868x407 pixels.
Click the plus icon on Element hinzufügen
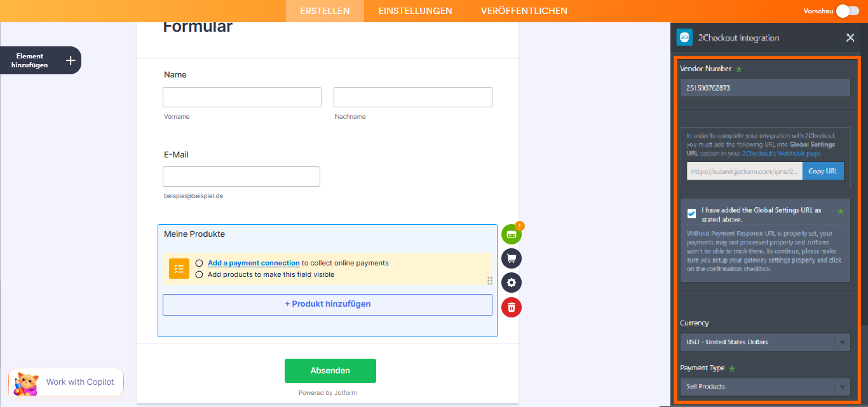point(69,60)
